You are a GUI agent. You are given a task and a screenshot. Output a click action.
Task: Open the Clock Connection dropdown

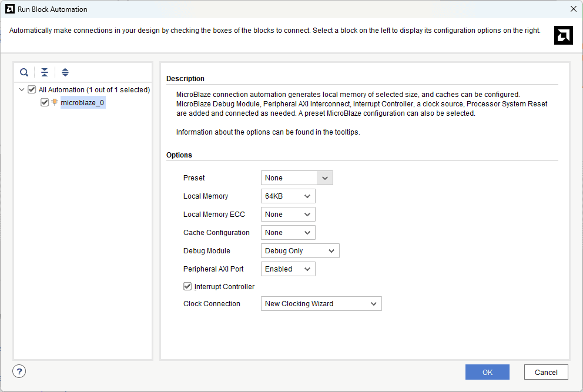[321, 304]
